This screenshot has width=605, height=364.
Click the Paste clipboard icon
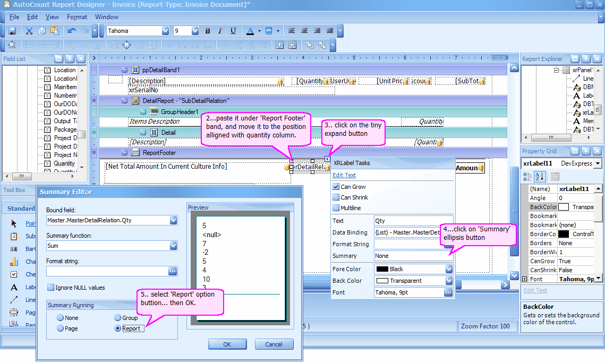[55, 31]
